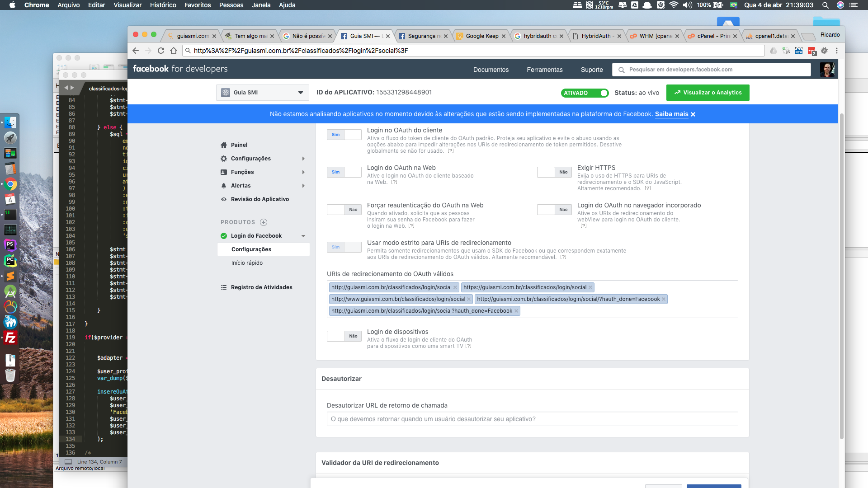Open the Favoritos menu
Image resolution: width=868 pixels, height=488 pixels.
pyautogui.click(x=198, y=5)
